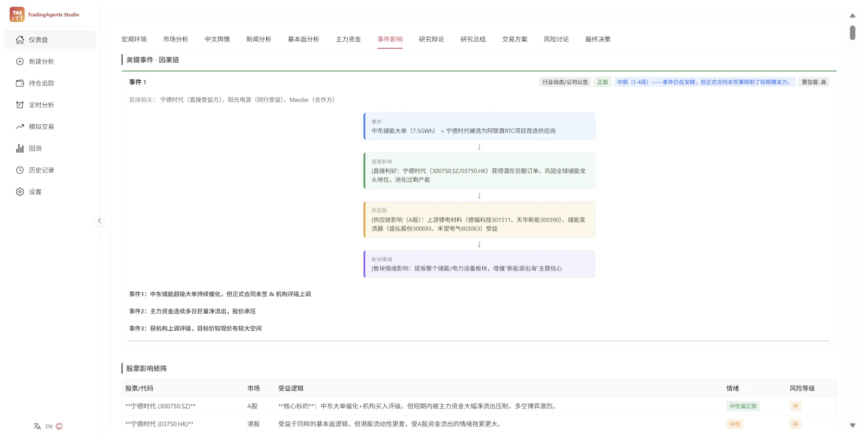Screen dimensions: 868x441
Task: Click the 风险等级 column header
Action: click(x=802, y=388)
